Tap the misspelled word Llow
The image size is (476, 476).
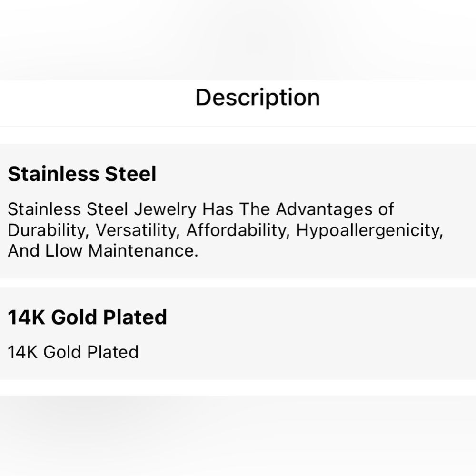[x=64, y=251]
